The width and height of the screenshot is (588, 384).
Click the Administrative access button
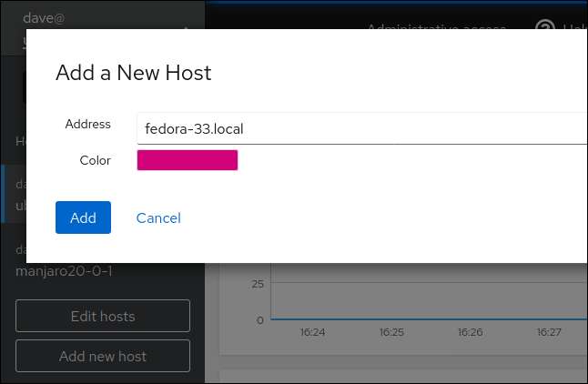click(x=436, y=26)
